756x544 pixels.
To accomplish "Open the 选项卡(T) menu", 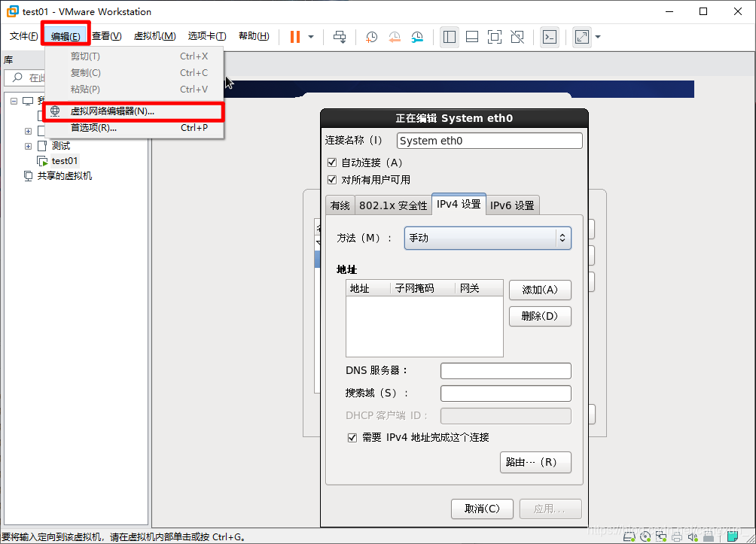I will click(207, 37).
